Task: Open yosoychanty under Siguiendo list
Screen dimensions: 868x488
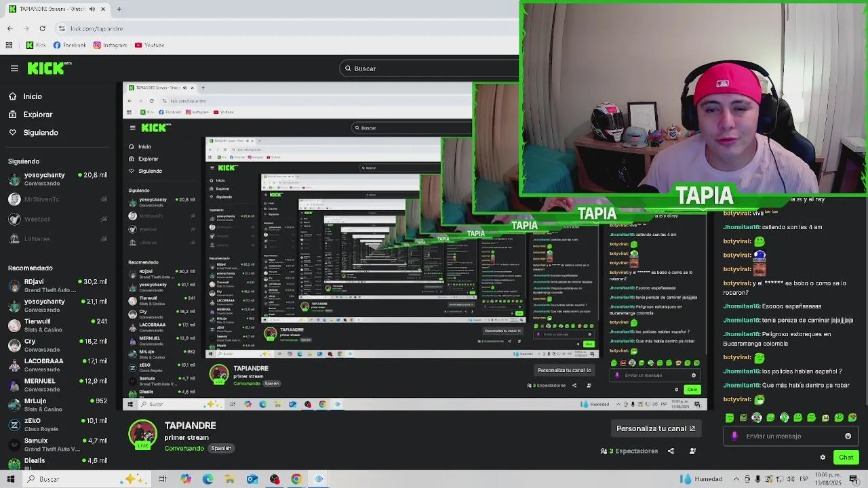Action: 58,179
